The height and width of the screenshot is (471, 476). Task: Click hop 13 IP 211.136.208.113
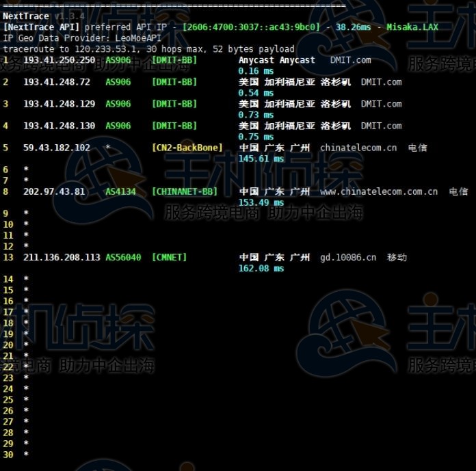pos(62,257)
